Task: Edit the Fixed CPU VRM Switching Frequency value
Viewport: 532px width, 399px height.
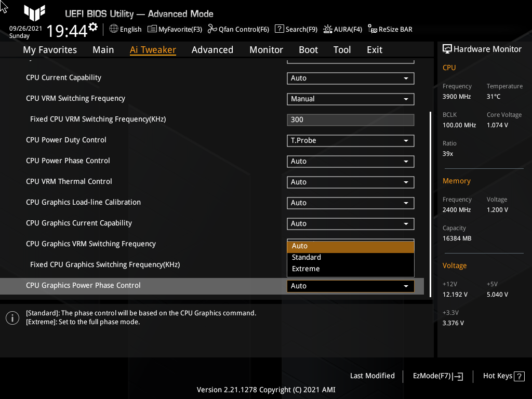Action: 350,119
